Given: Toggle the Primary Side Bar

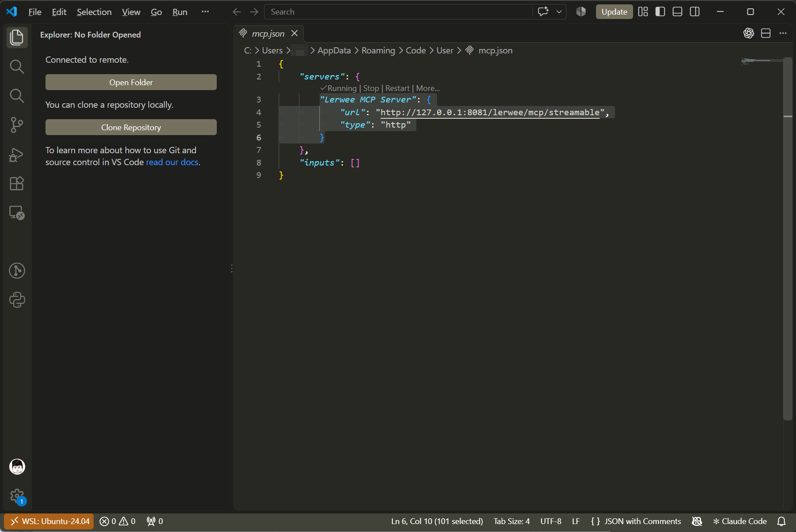Looking at the screenshot, I should tap(660, 12).
